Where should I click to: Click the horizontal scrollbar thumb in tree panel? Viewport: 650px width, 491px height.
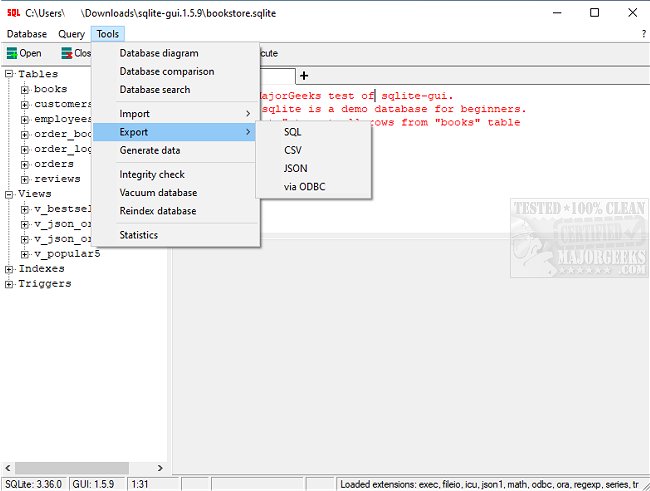72,468
